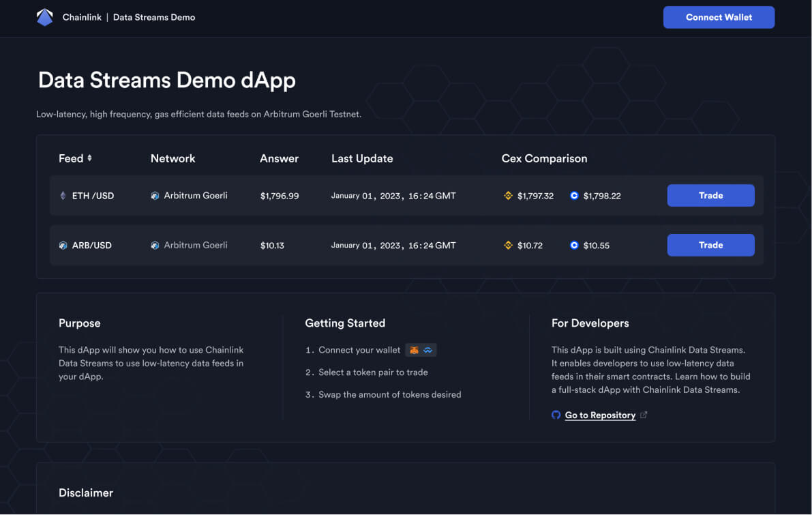812x515 pixels.
Task: Click the Chainlink brand name
Action: (x=82, y=17)
